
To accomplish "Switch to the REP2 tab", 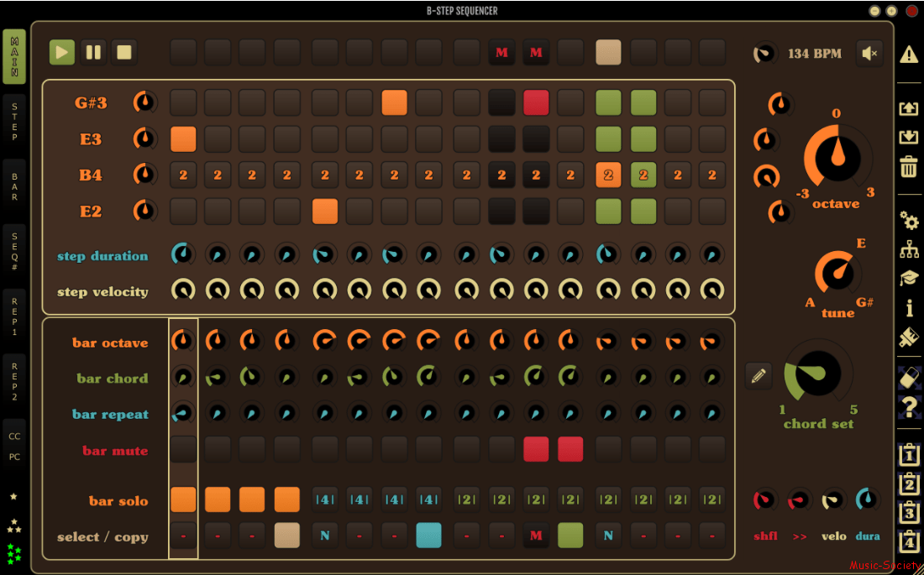I will 14,381.
